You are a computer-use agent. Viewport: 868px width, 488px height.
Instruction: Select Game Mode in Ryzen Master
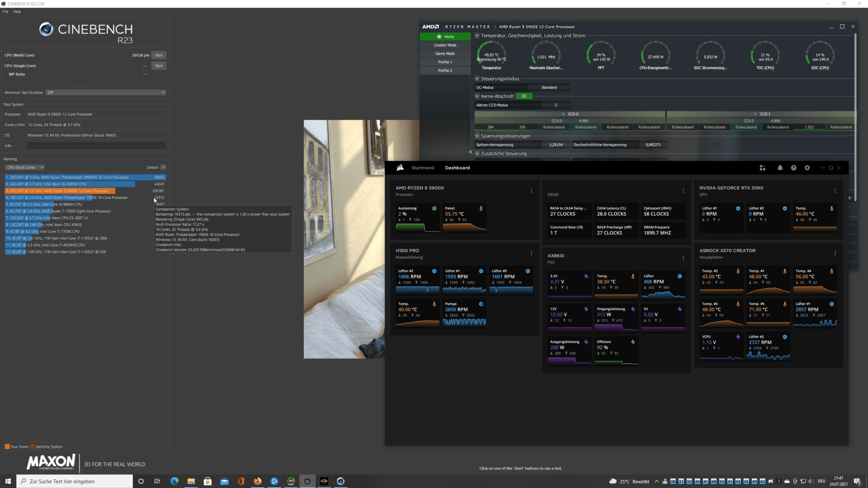(x=445, y=54)
